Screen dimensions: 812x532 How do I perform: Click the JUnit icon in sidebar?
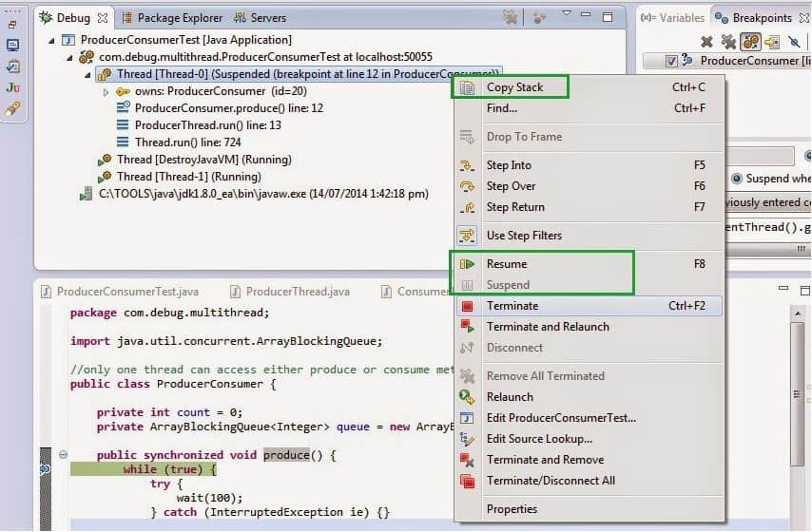coord(13,87)
